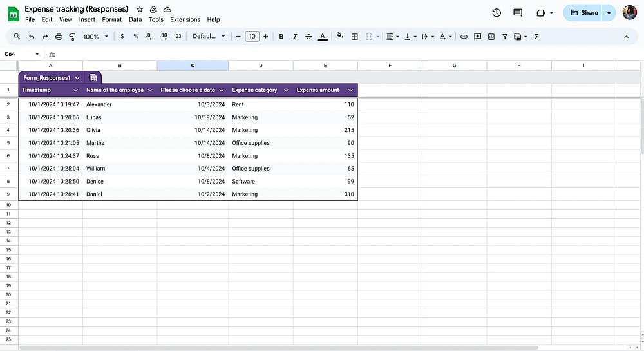Open the Edit menu
Image resolution: width=644 pixels, height=351 pixels.
tap(47, 19)
